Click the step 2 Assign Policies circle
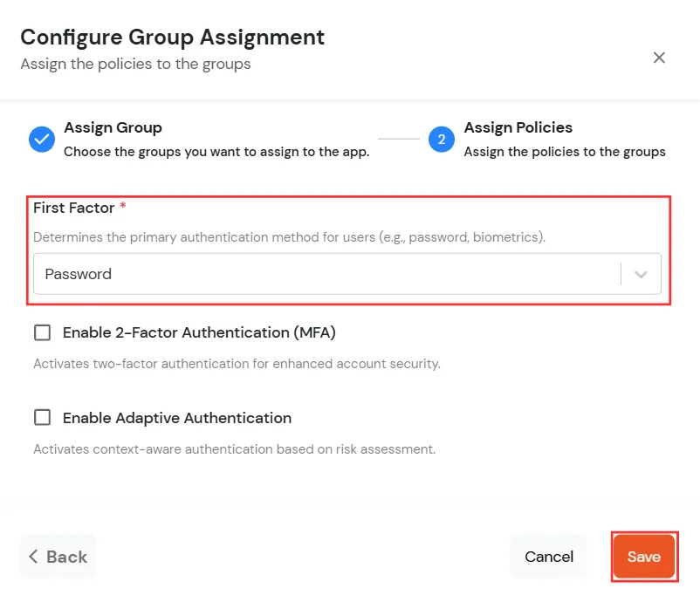Image resolution: width=700 pixels, height=602 pixels. [442, 140]
